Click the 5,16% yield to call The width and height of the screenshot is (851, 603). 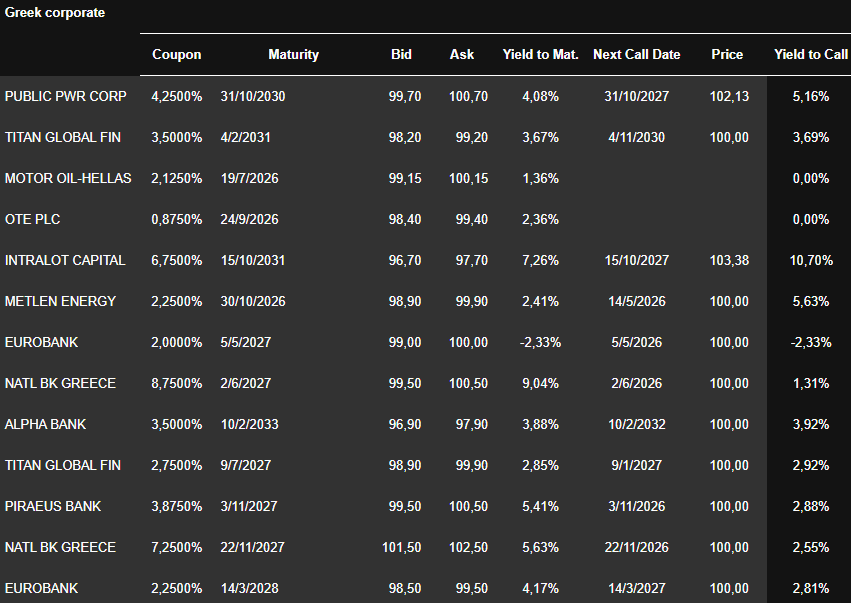point(811,96)
